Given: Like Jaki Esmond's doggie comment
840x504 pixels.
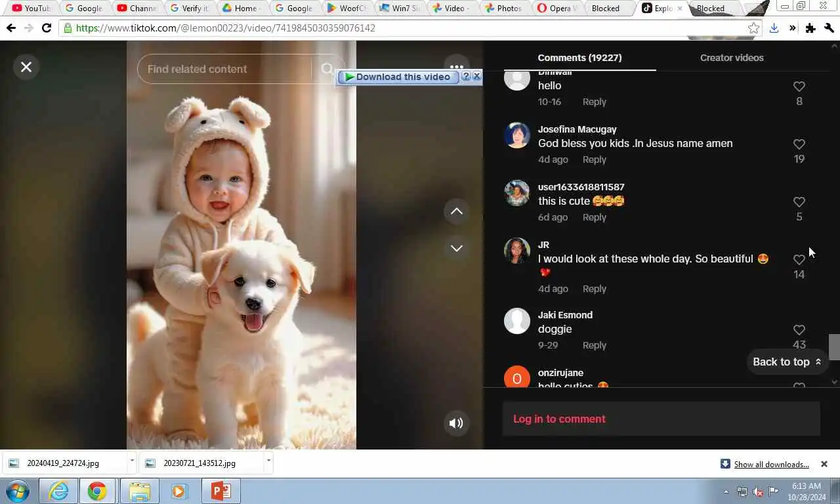Looking at the screenshot, I should (x=799, y=330).
